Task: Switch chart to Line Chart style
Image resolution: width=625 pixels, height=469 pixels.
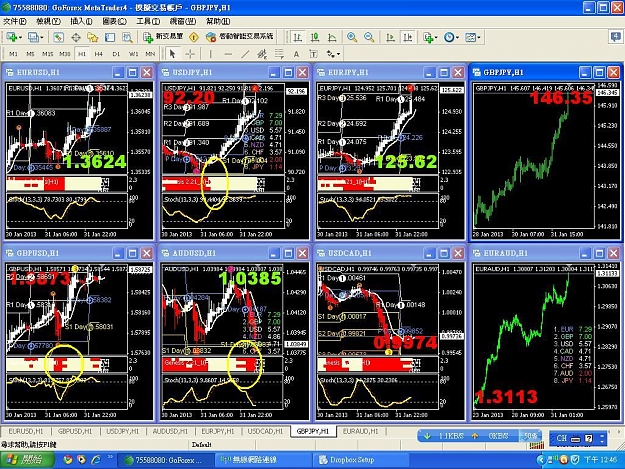Action: click(x=332, y=37)
